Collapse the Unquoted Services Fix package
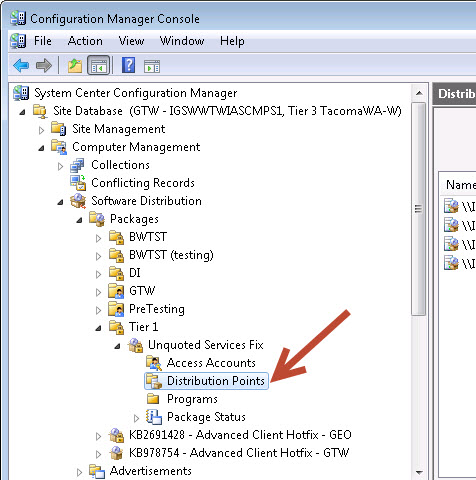The width and height of the screenshot is (476, 480). pos(117,346)
